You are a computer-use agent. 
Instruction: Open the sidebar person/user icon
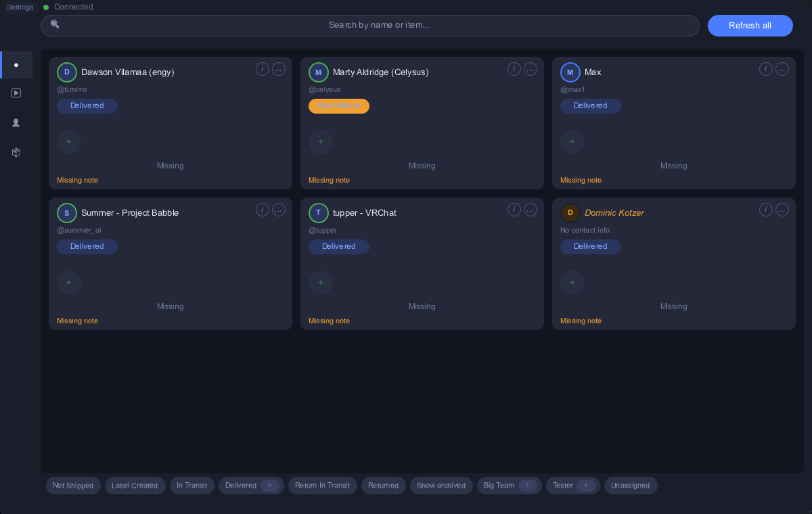coord(16,123)
